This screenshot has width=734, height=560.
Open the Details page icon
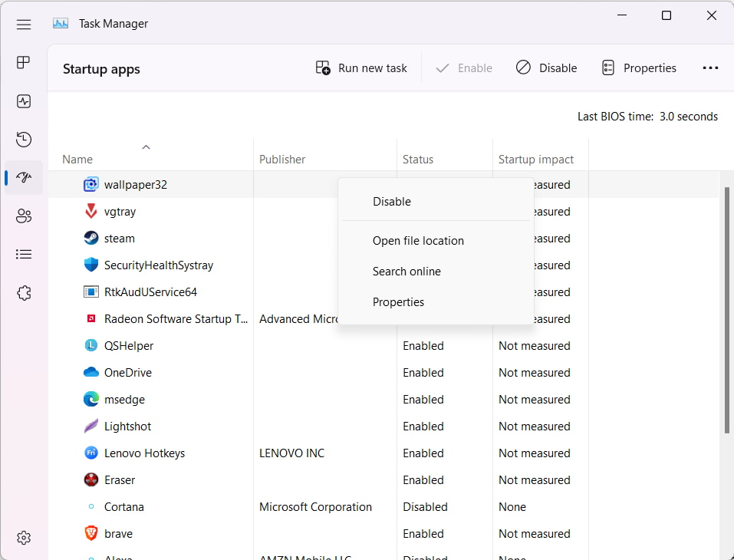pyautogui.click(x=24, y=254)
